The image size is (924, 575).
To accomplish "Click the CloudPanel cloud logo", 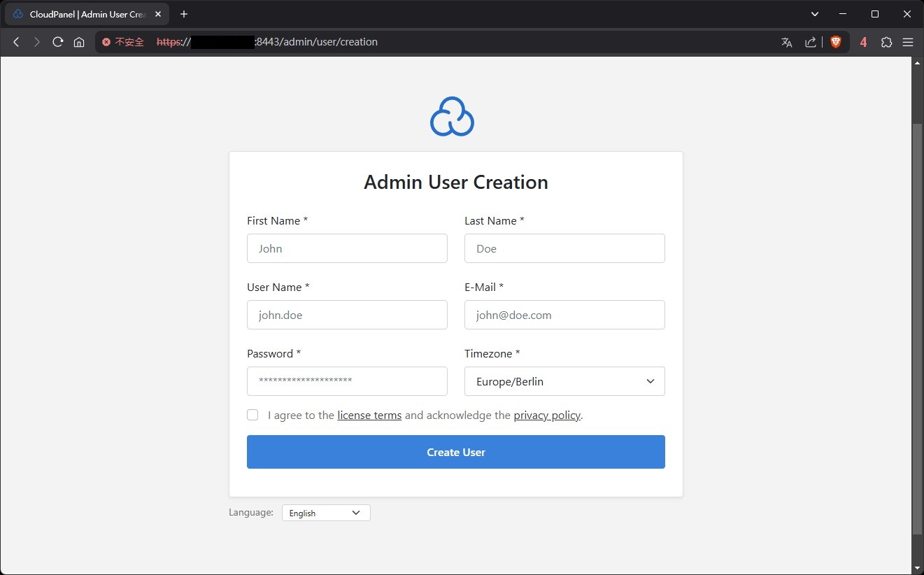I will point(452,116).
